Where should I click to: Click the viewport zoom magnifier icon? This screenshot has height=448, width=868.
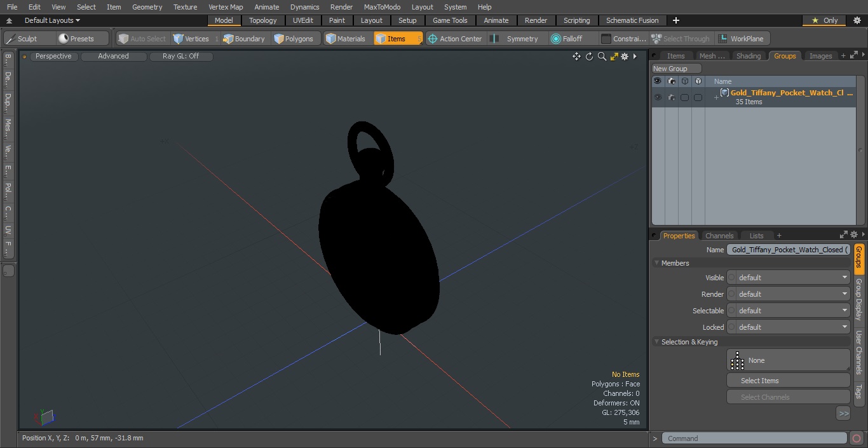pos(602,57)
